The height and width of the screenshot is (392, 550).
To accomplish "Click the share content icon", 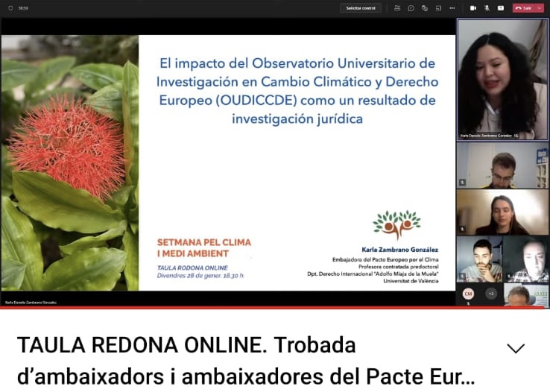I will click(500, 8).
